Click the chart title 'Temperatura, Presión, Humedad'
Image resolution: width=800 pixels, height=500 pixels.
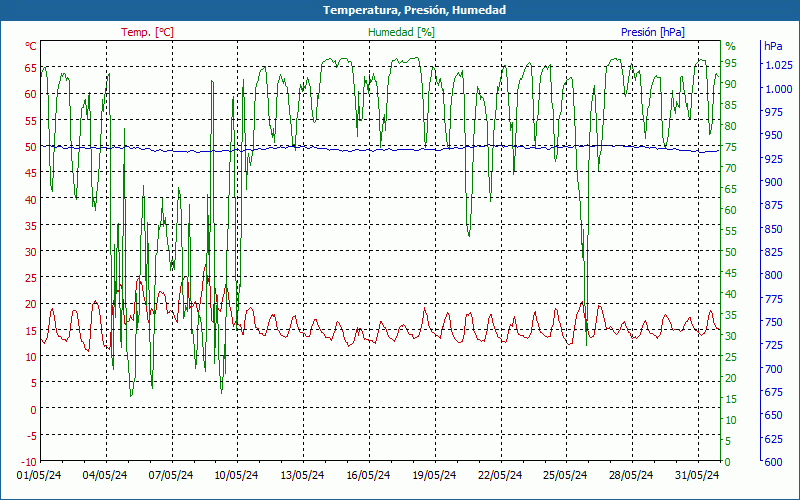(x=414, y=10)
